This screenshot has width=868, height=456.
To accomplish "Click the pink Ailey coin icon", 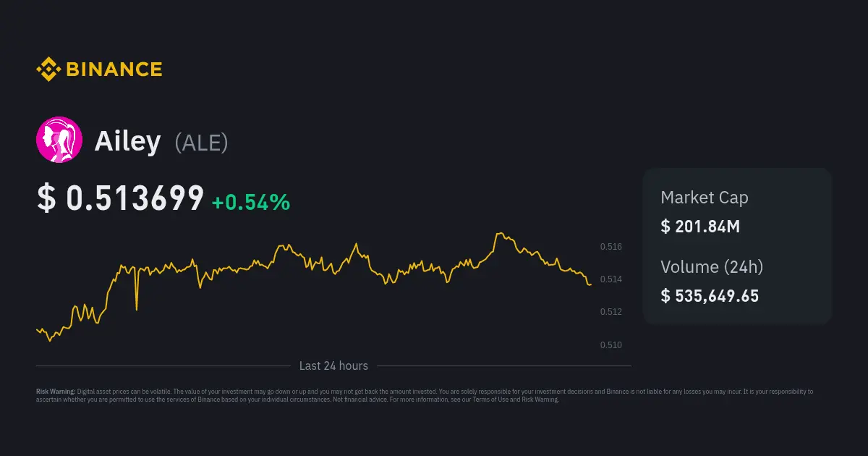I will (59, 140).
